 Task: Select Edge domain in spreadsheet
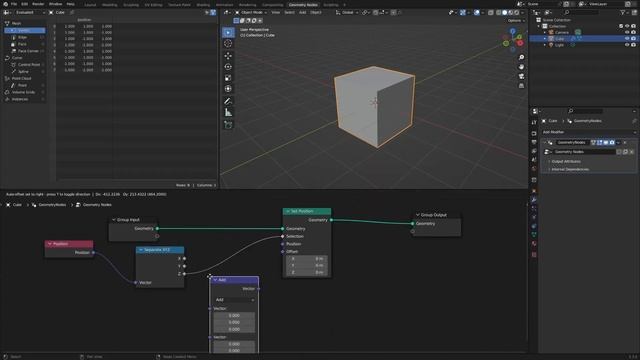[x=25, y=38]
